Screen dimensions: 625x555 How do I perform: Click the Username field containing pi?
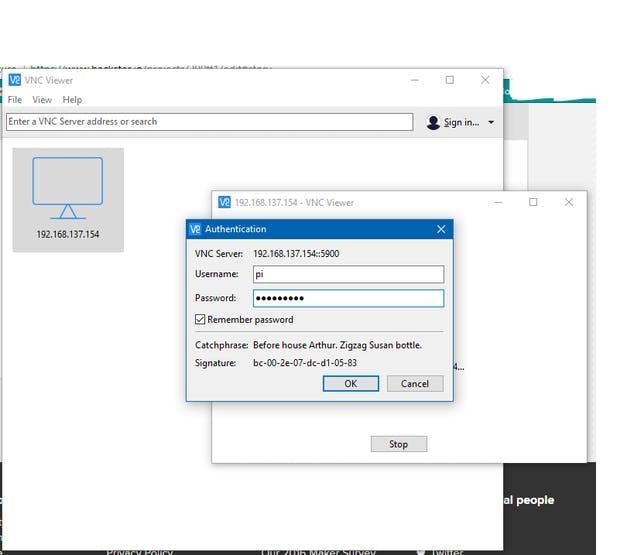pos(348,274)
